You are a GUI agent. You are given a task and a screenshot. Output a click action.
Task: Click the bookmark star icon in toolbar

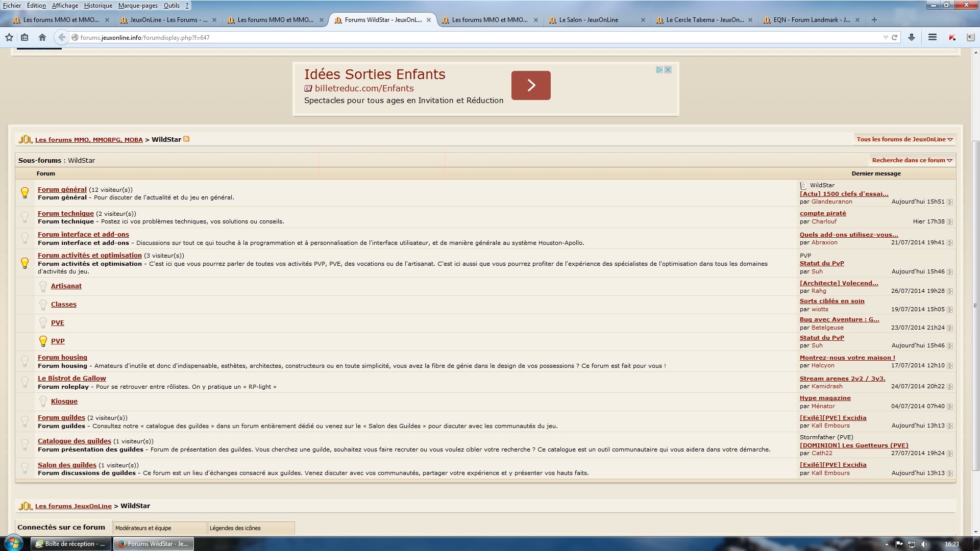(9, 37)
